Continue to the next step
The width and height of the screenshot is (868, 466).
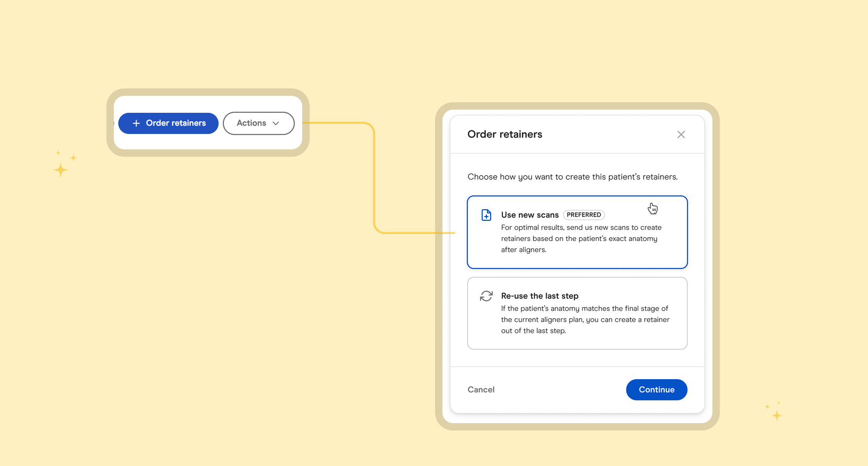[x=657, y=390]
